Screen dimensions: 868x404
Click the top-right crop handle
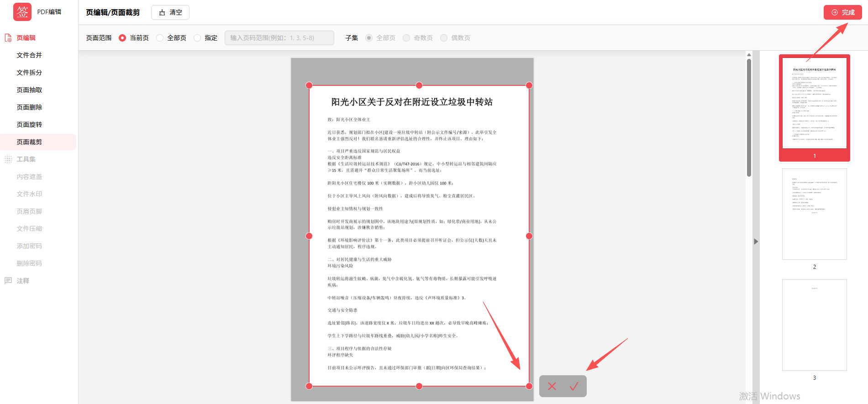(529, 85)
